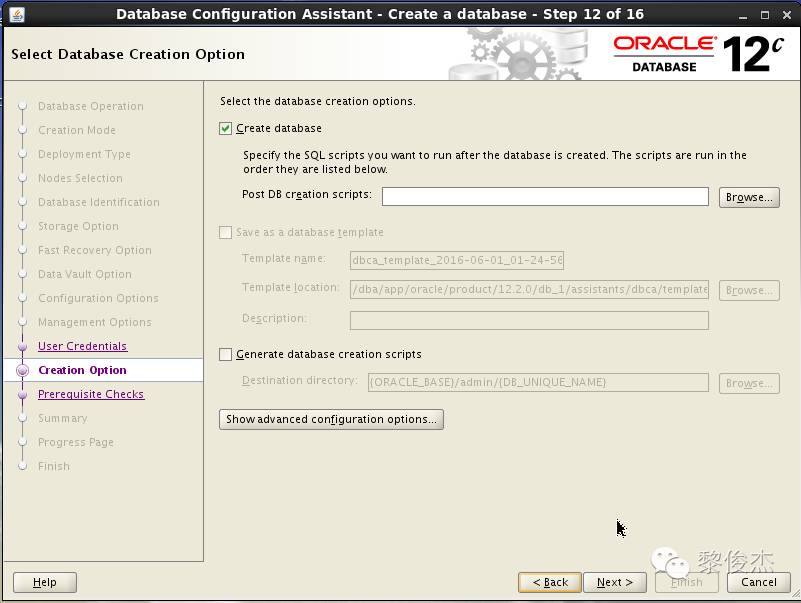
Task: Click Database Operation step in sidebar
Action: (x=90, y=106)
